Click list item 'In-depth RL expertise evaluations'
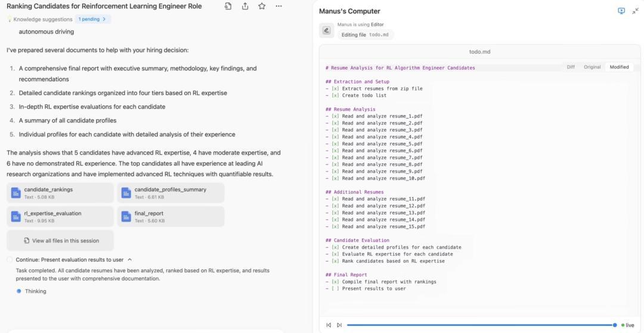This screenshot has height=333, width=644. coord(92,107)
